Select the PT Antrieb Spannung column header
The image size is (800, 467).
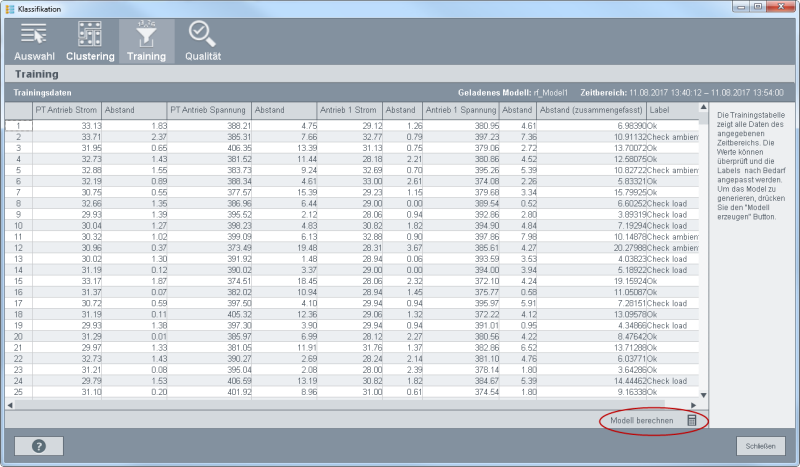pyautogui.click(x=208, y=109)
